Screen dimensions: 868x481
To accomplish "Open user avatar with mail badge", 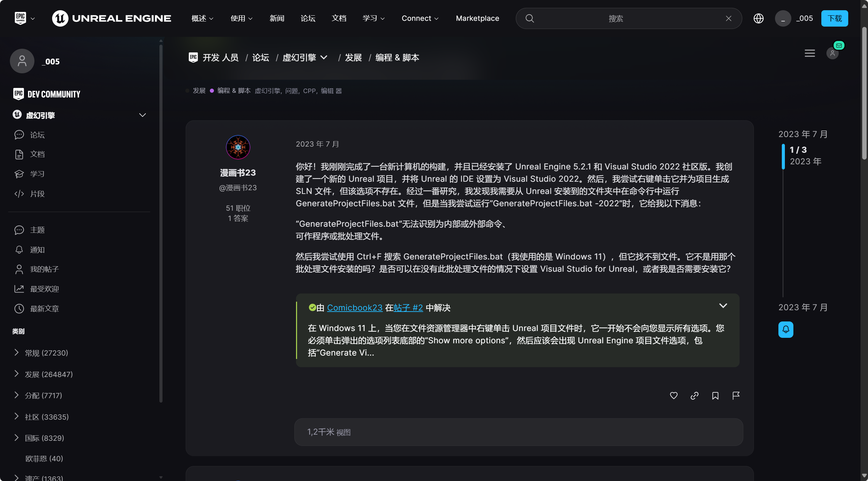I will coord(832,53).
